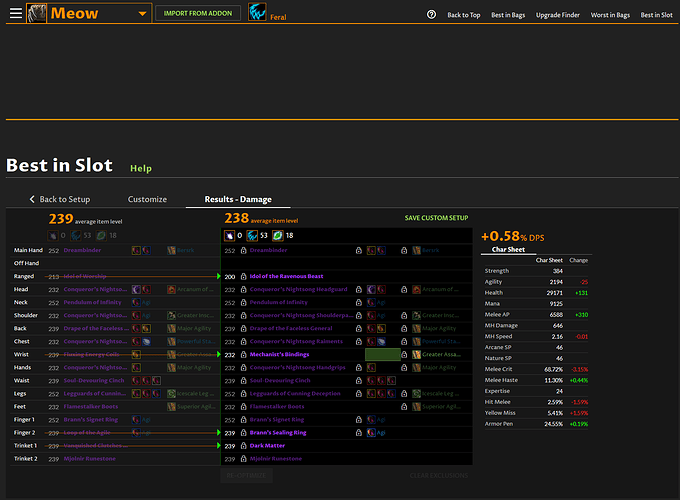Click the Balance talent tree icon showing 0

[x=229, y=235]
